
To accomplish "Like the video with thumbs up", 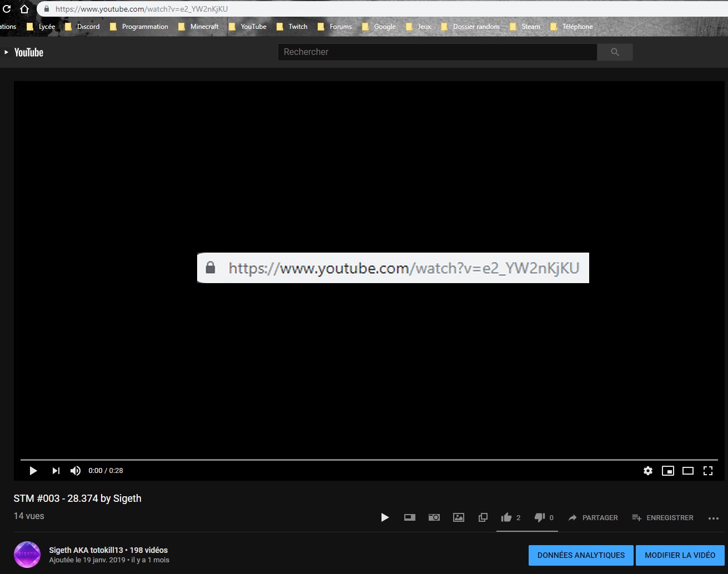I will point(506,517).
